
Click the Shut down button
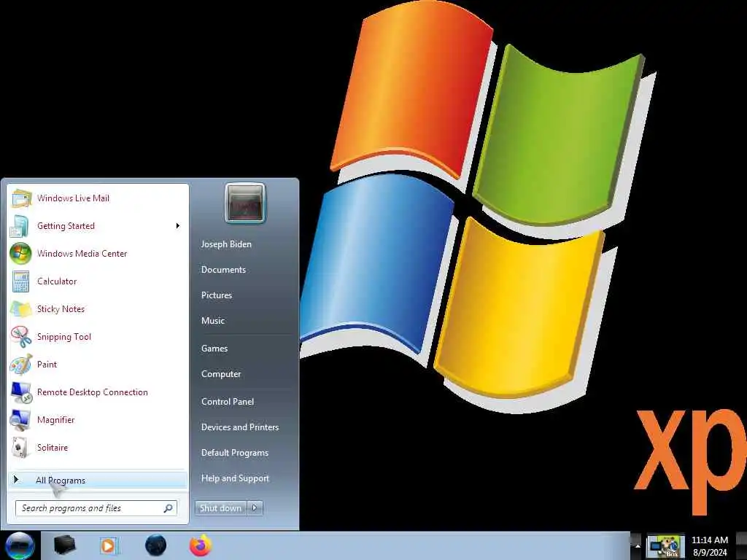(221, 508)
